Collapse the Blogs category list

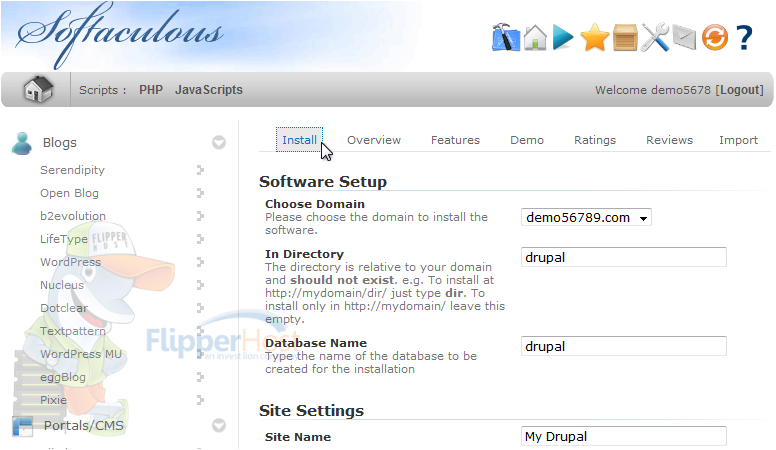tap(219, 143)
